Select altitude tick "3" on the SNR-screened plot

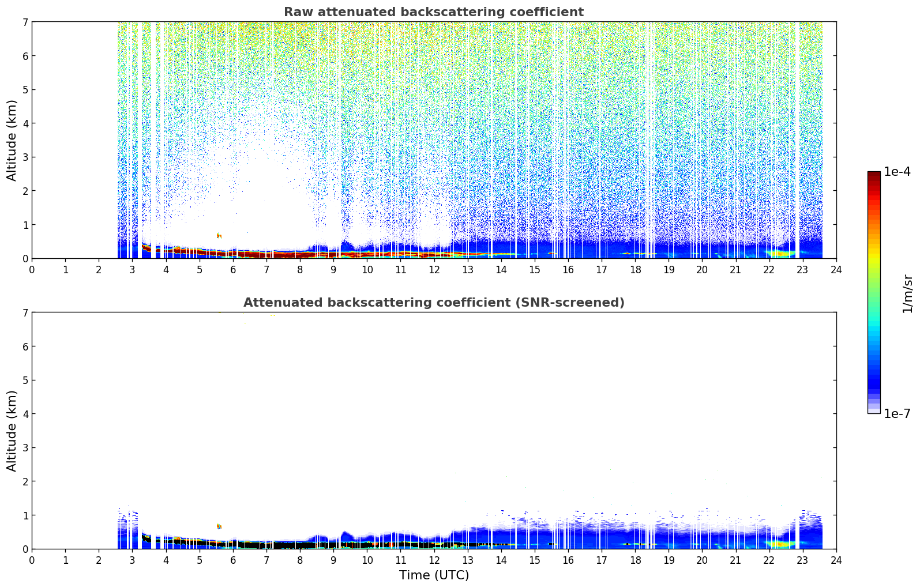click(25, 448)
